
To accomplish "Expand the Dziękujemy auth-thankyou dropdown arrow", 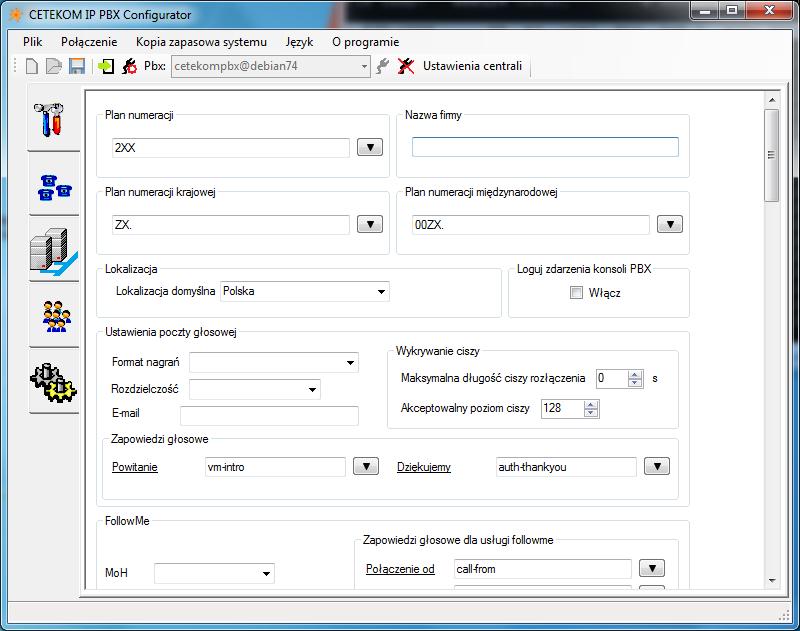I will [657, 466].
